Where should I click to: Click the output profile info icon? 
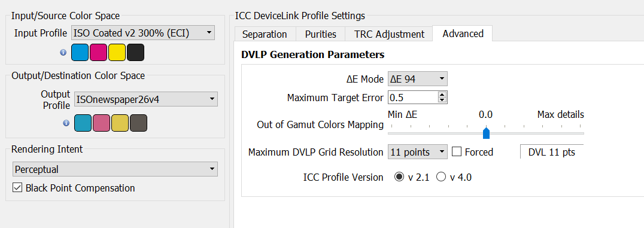66,123
